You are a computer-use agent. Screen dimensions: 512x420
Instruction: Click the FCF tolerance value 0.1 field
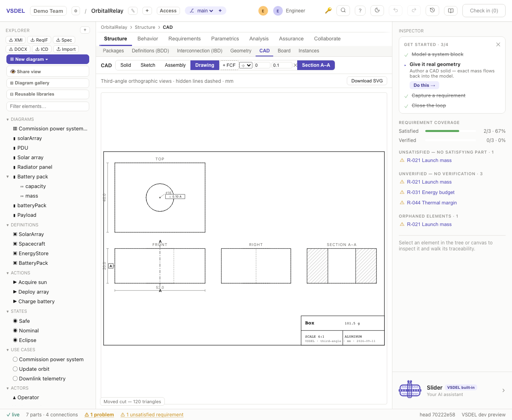[282, 65]
